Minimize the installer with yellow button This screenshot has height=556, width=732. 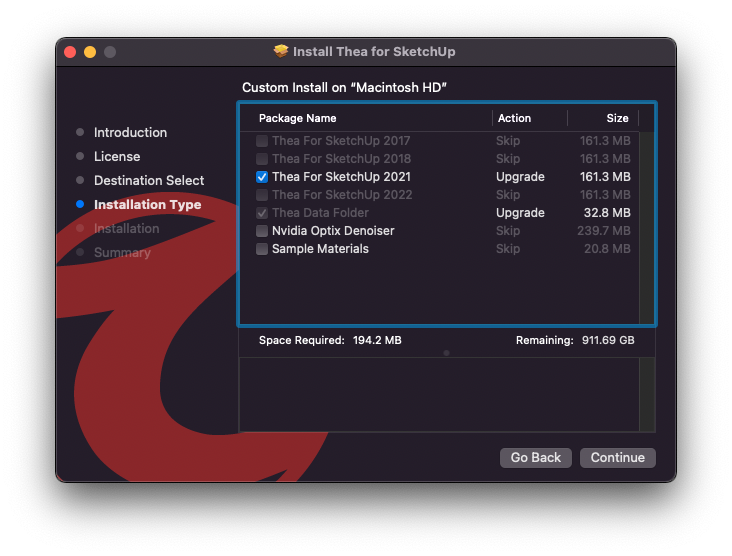pyautogui.click(x=90, y=52)
